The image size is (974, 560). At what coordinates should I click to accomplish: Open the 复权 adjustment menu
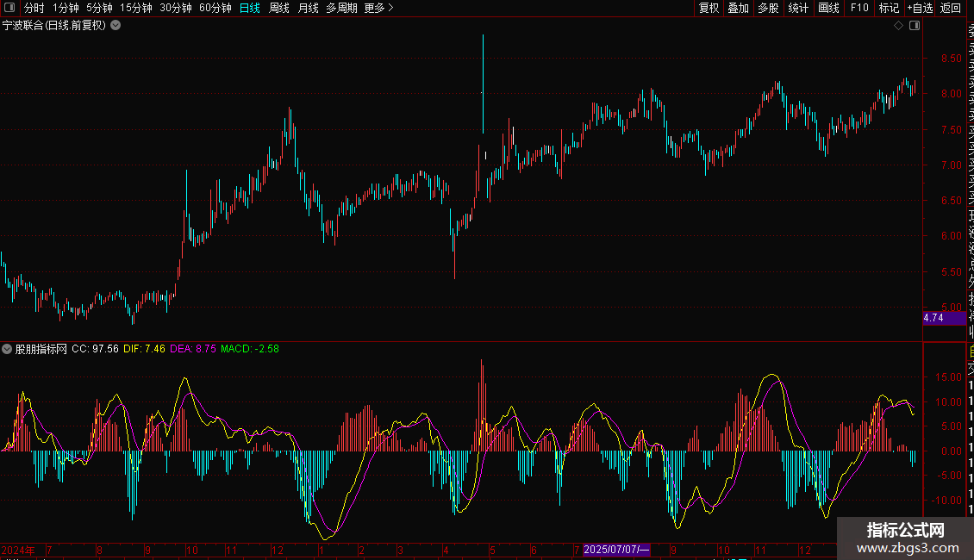709,8
